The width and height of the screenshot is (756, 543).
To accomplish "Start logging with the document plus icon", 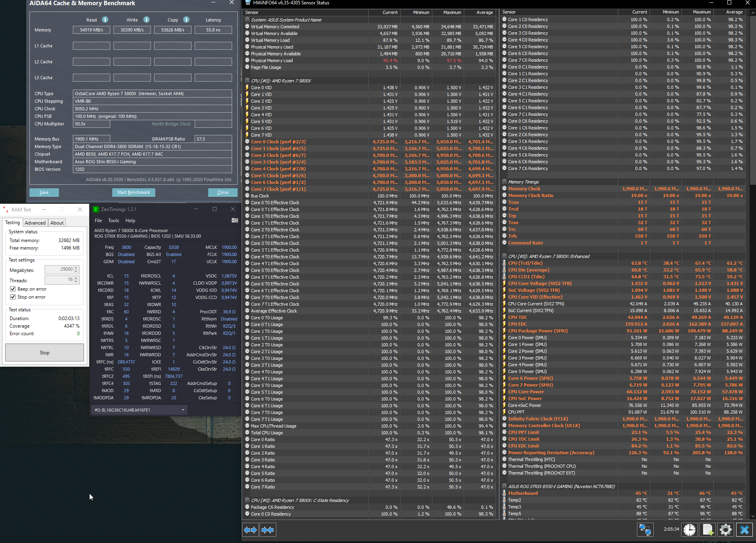I will click(708, 529).
